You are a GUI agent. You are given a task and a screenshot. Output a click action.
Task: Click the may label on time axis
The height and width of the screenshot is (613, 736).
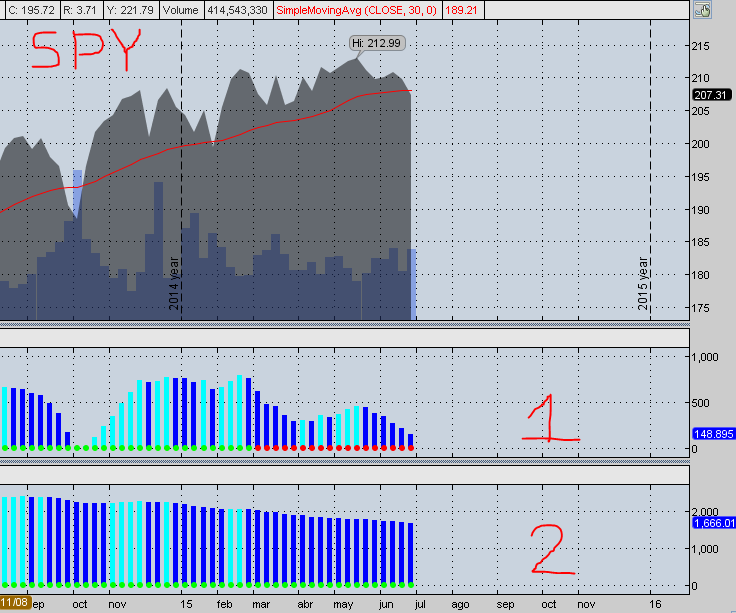pyautogui.click(x=343, y=604)
